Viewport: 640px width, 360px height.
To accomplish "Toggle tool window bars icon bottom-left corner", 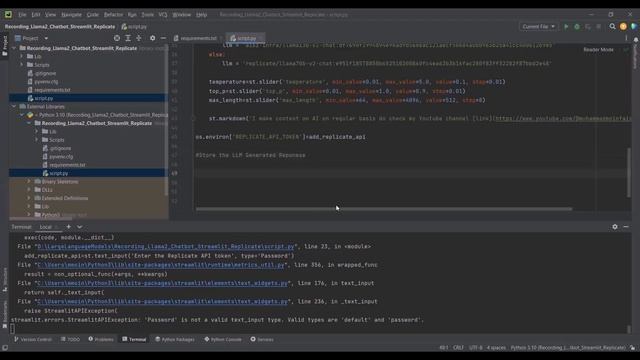I will (4, 348).
